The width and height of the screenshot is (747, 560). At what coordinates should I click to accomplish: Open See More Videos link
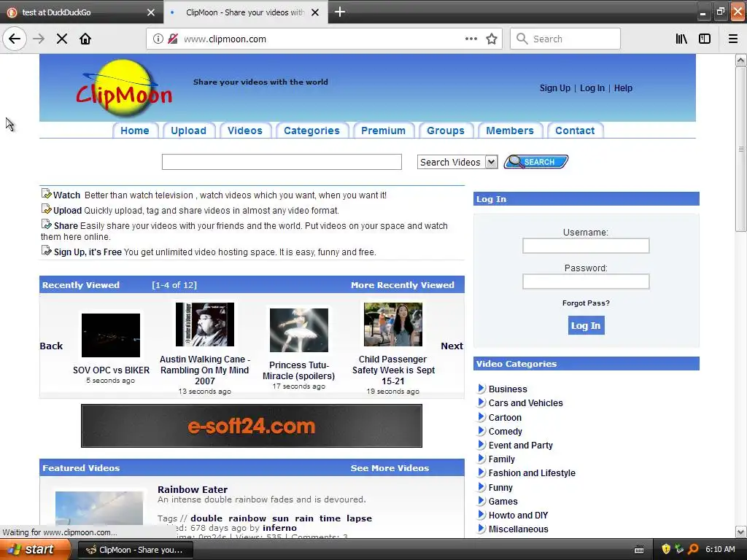pos(390,467)
